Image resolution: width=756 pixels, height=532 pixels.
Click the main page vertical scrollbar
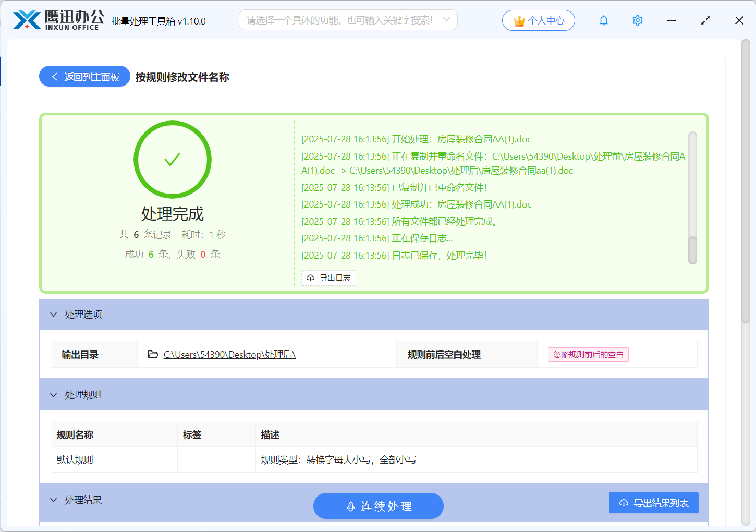746,181
